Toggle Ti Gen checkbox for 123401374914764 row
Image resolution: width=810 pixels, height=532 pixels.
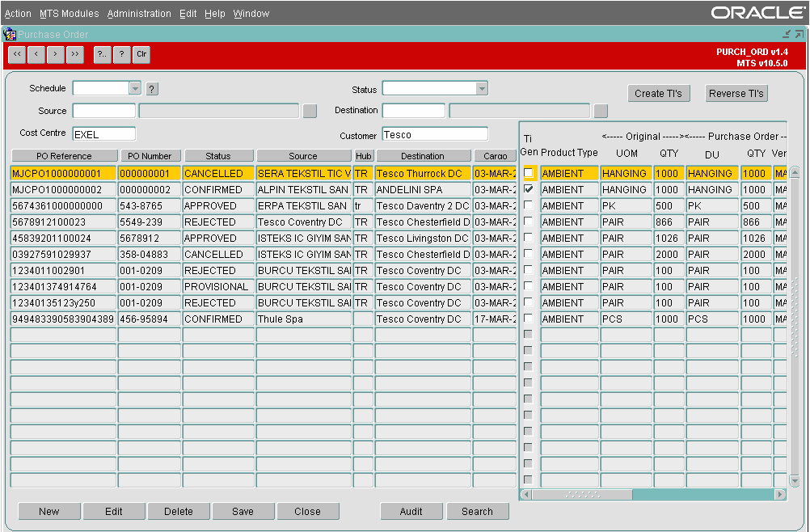pyautogui.click(x=529, y=285)
